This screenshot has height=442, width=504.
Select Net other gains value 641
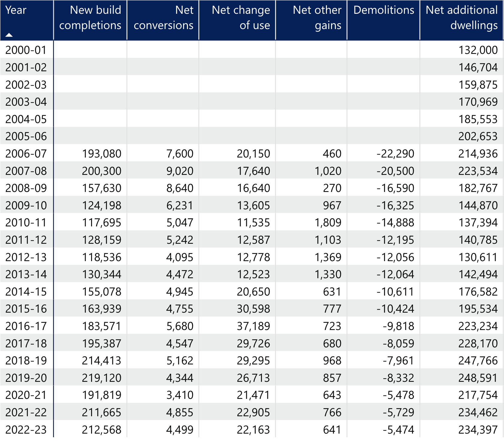[x=332, y=430]
